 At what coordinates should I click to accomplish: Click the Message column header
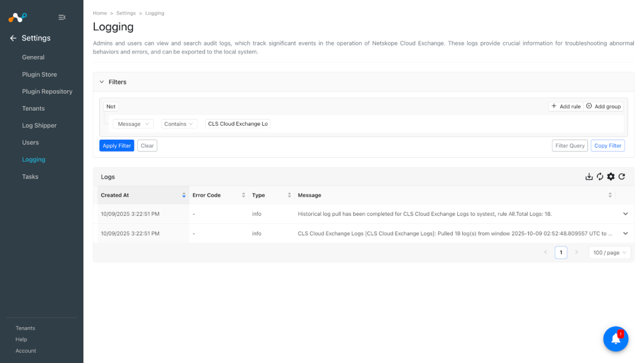coord(455,196)
